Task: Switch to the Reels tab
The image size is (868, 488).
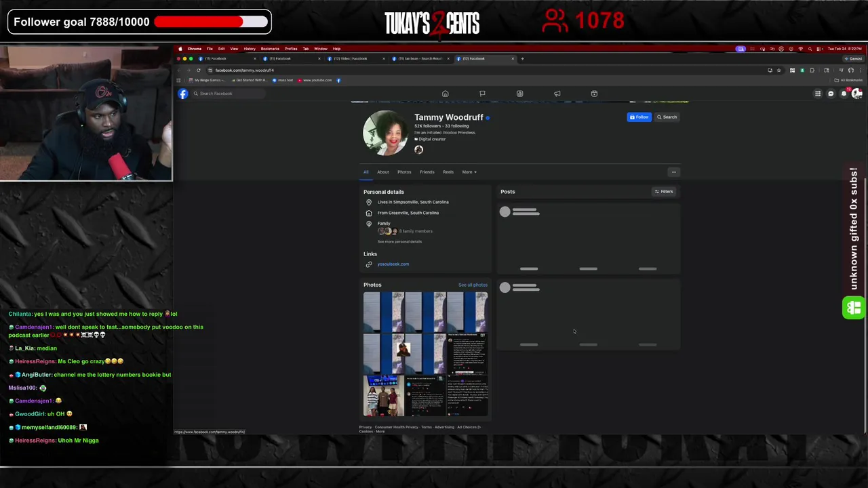Action: 448,172
